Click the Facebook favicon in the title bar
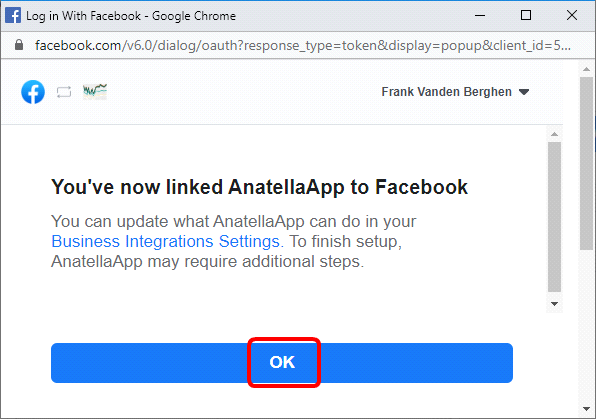The width and height of the screenshot is (596, 419). 13,16
